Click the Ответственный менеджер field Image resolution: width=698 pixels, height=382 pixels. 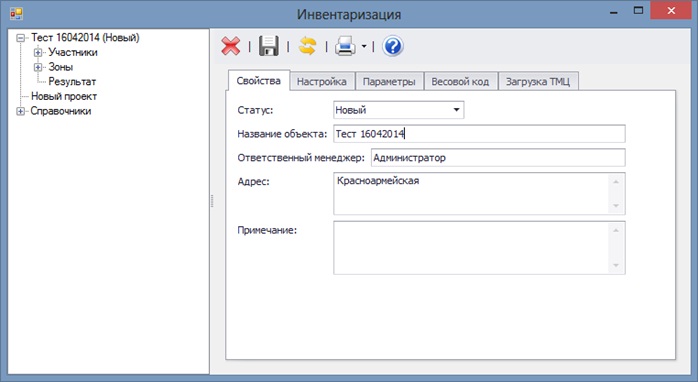498,158
